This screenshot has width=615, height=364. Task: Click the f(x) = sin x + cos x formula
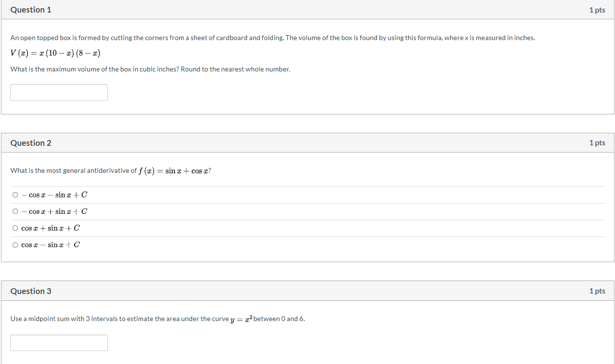pyautogui.click(x=173, y=171)
